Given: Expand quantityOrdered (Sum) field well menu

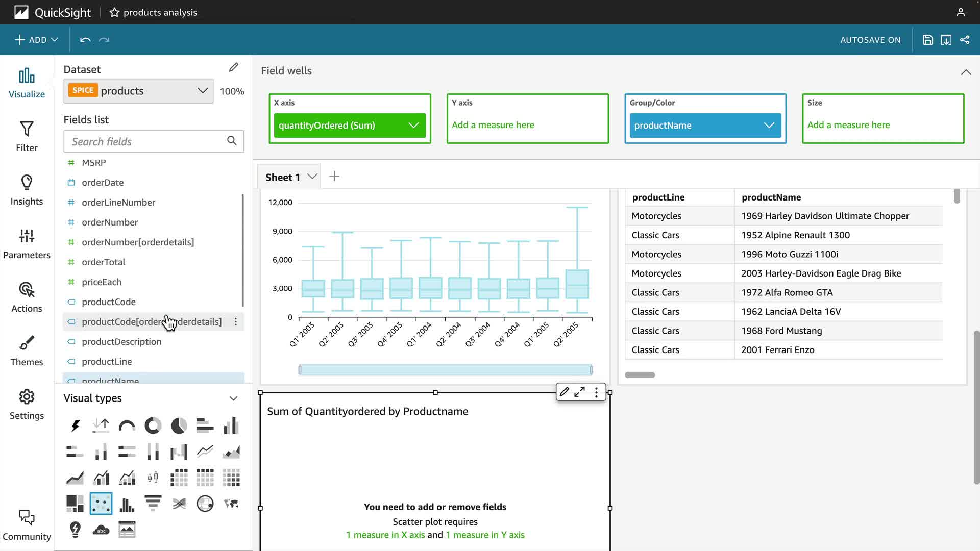Looking at the screenshot, I should pos(413,126).
